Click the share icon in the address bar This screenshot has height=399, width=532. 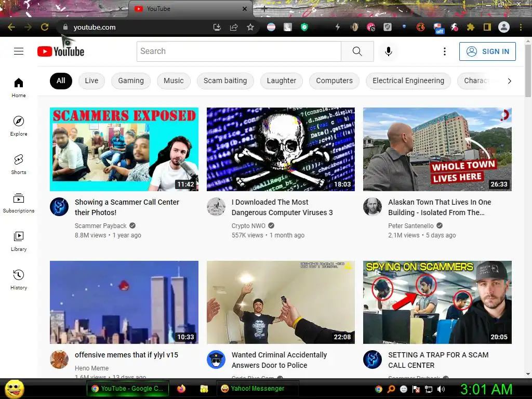click(234, 27)
